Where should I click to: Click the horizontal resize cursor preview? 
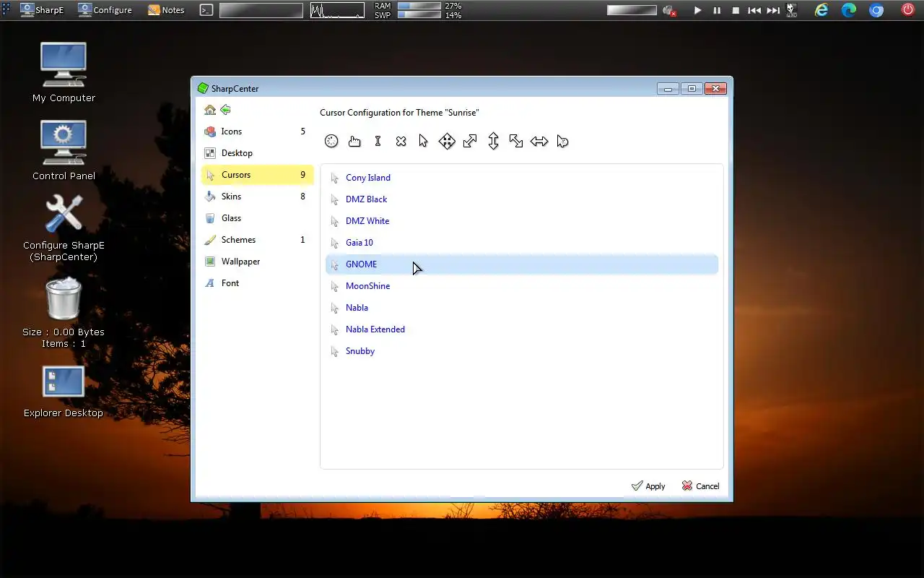click(539, 141)
